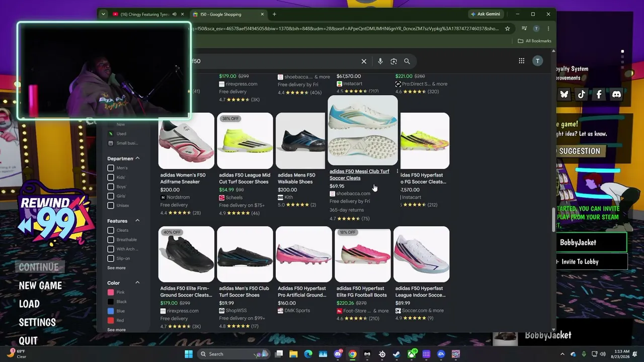Open the Xbox app from the taskbar
The width and height of the screenshot is (644, 362).
click(412, 354)
